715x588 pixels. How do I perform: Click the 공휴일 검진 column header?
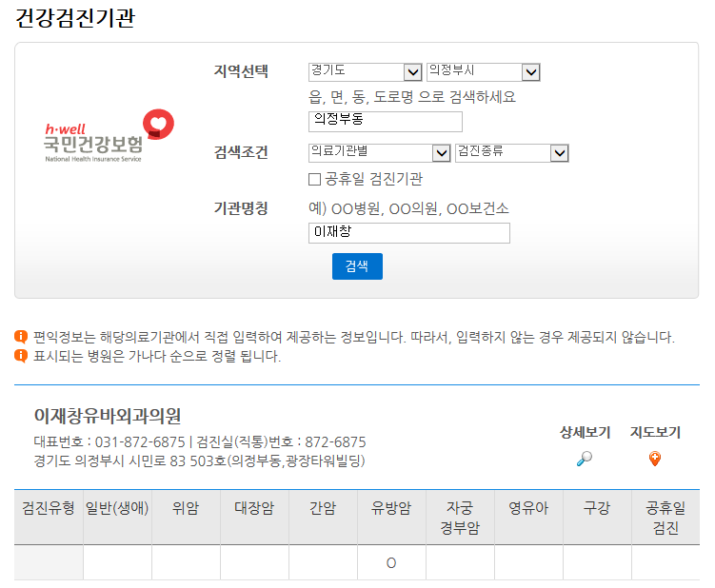(665, 519)
